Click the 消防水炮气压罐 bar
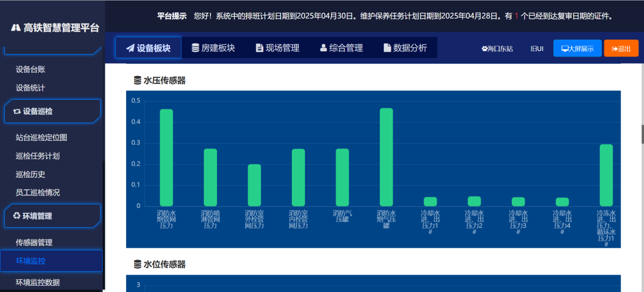 [386, 157]
